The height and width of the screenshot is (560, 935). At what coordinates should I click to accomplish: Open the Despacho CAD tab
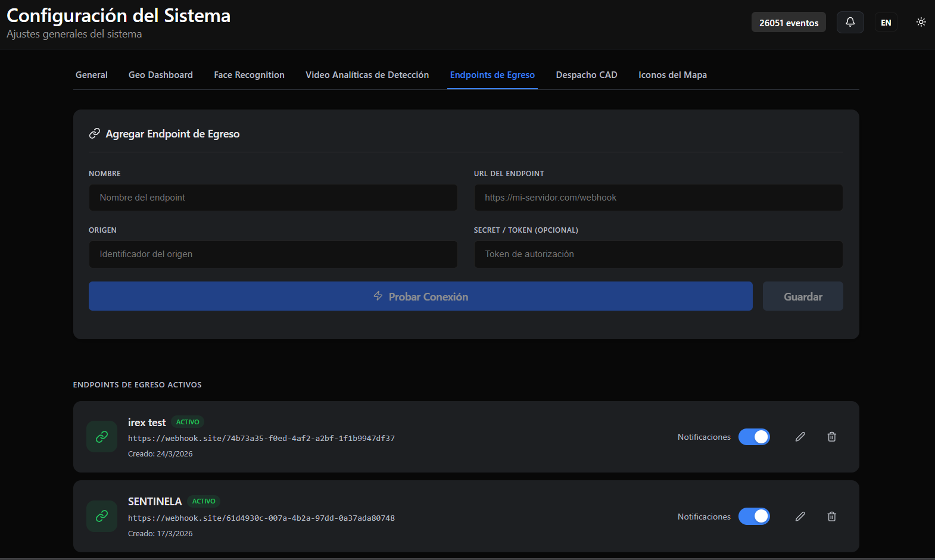point(587,75)
